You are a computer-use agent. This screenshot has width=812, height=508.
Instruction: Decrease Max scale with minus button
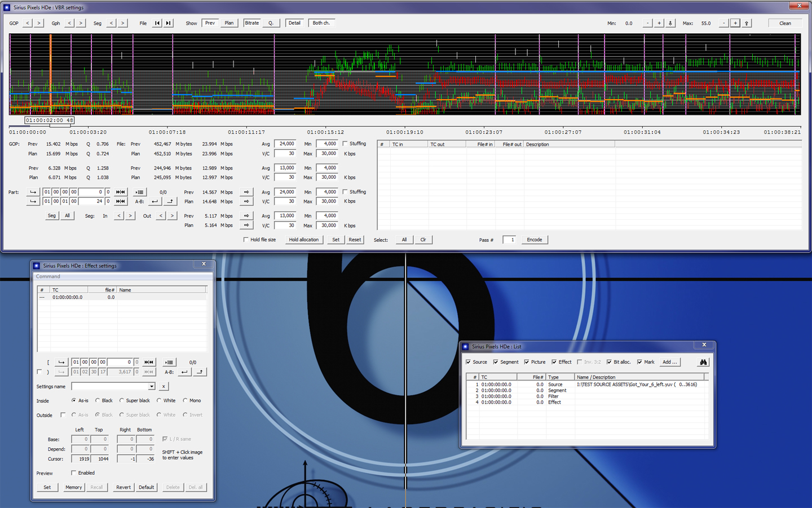(x=724, y=23)
